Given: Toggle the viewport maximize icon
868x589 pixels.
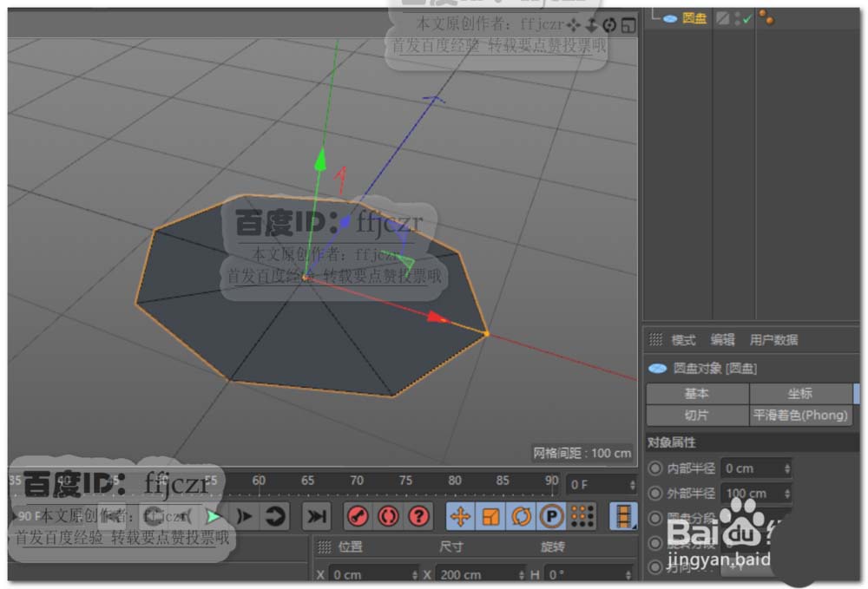Looking at the screenshot, I should coord(628,25).
